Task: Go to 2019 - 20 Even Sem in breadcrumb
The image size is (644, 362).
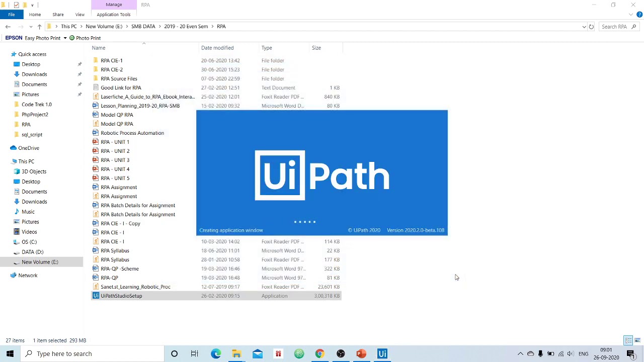Action: pos(186,26)
